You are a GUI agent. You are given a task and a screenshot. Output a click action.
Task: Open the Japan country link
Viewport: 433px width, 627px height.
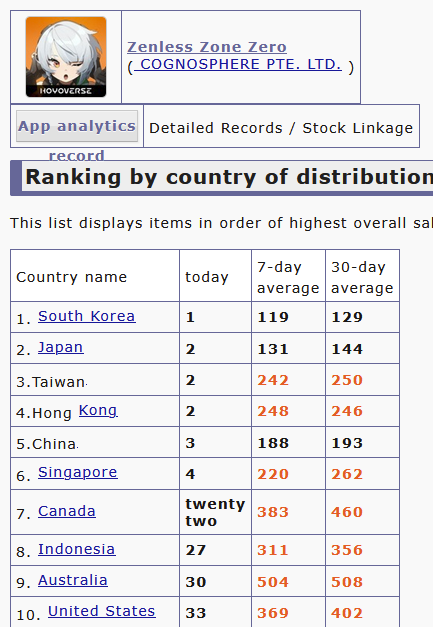[x=61, y=347]
